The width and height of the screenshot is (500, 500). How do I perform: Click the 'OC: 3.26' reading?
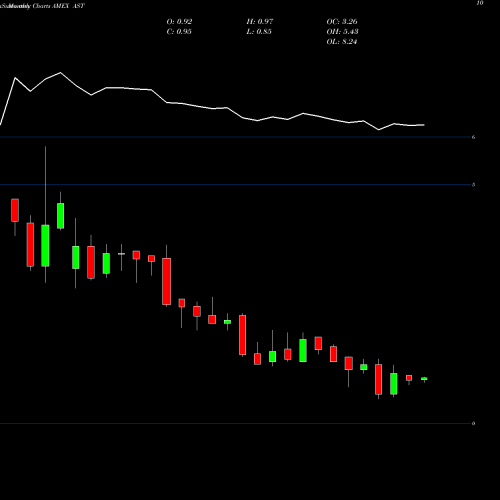tap(342, 22)
